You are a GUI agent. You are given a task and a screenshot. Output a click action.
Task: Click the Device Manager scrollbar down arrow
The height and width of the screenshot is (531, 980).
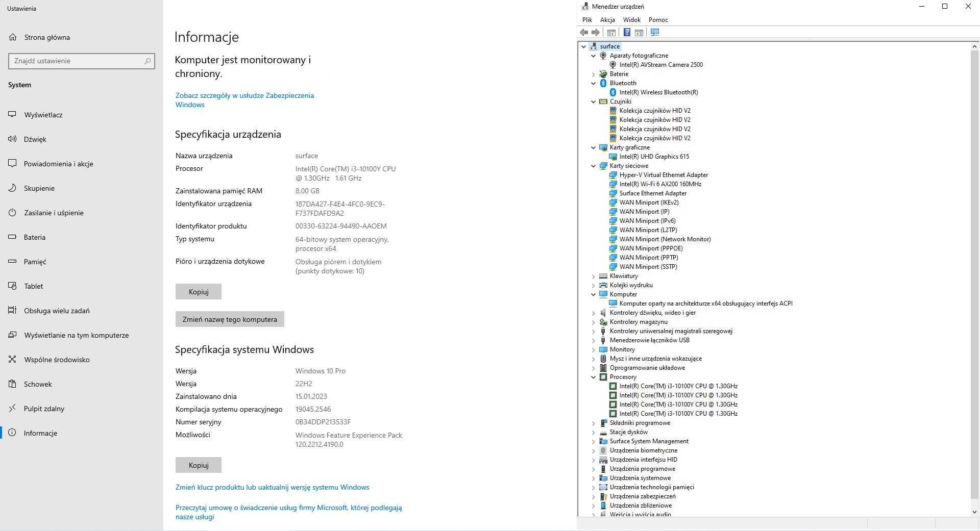click(x=975, y=512)
